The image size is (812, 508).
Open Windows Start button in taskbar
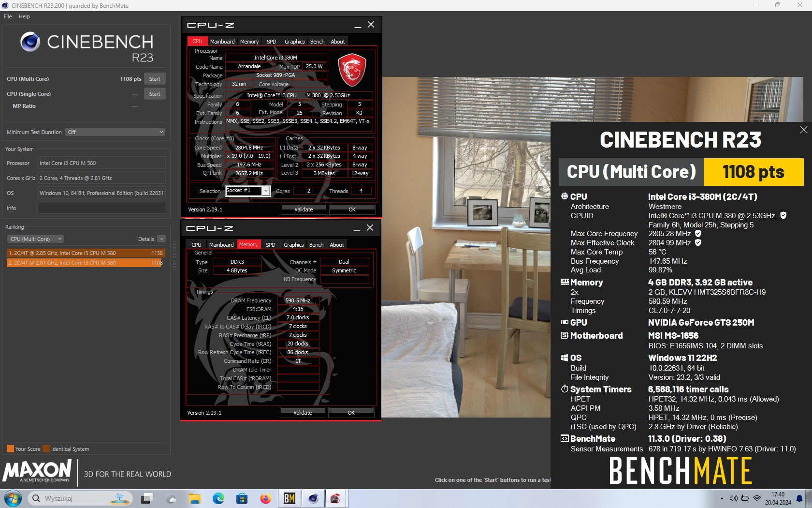coord(13,498)
